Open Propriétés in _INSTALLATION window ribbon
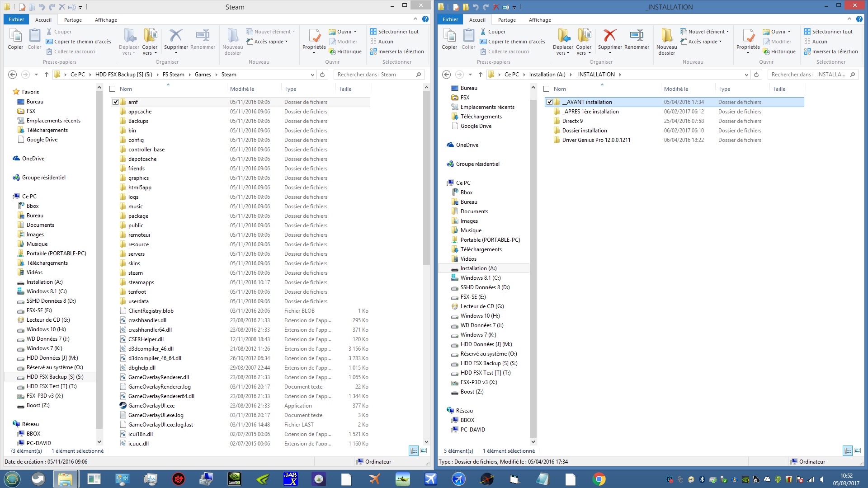Image resolution: width=868 pixels, height=488 pixels. pos(748,42)
